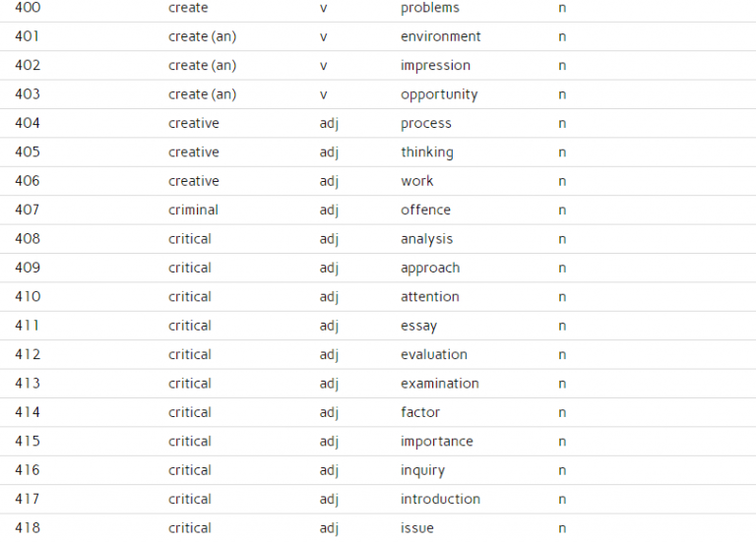Select the word 'offence'
Viewport: 756px width, 542px height.
tap(425, 210)
